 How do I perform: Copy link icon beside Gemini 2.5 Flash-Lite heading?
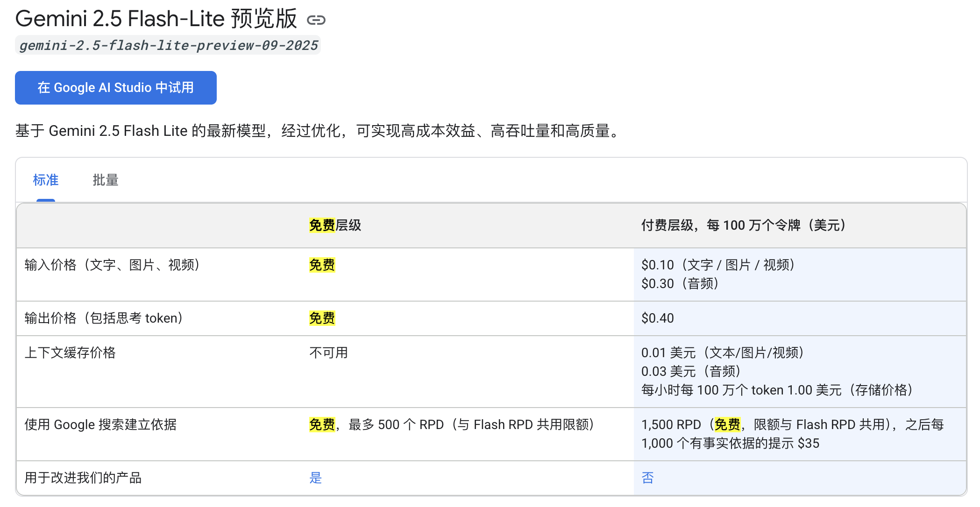[316, 20]
